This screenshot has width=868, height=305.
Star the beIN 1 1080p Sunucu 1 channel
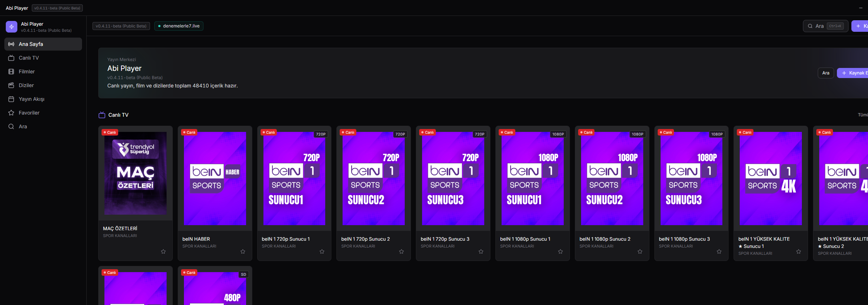560,252
